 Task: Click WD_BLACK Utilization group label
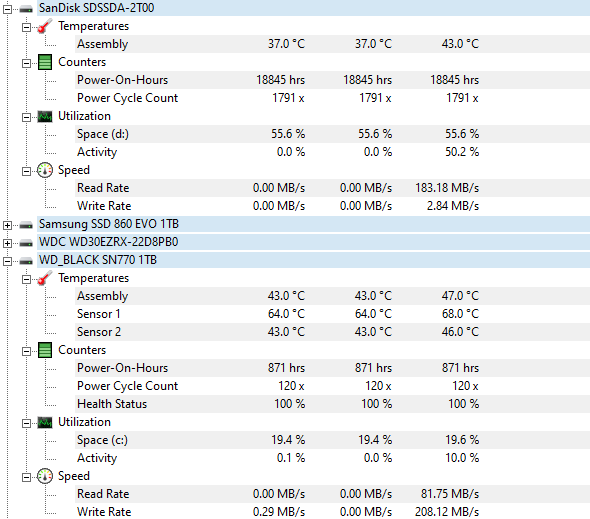click(84, 422)
